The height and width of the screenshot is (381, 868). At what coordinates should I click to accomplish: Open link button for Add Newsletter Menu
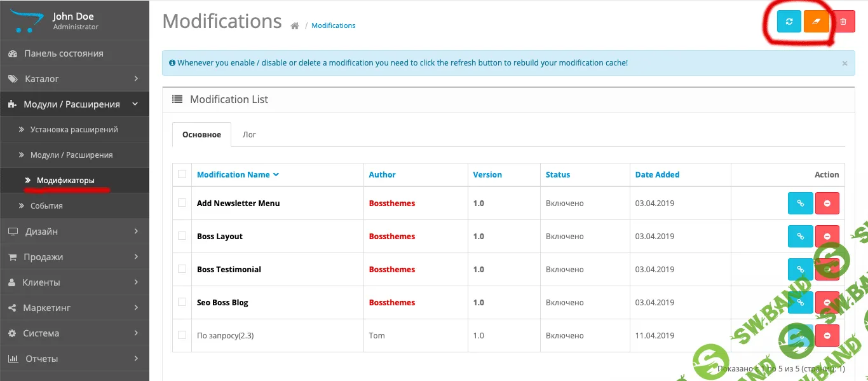(800, 204)
